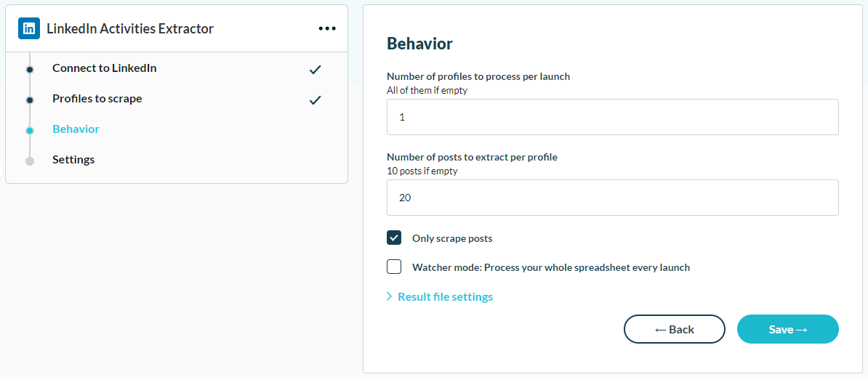868x377 pixels.
Task: Click the Result file settings chevron arrow
Action: pyautogui.click(x=389, y=296)
